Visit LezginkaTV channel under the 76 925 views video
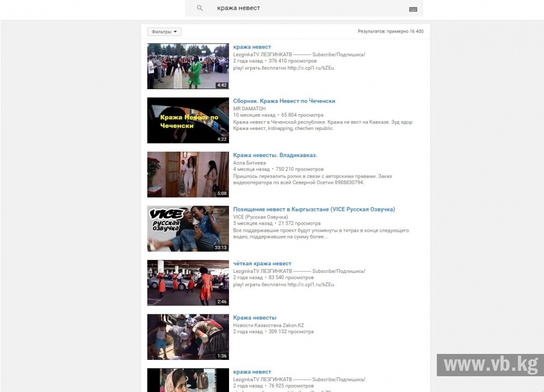 click(299, 379)
